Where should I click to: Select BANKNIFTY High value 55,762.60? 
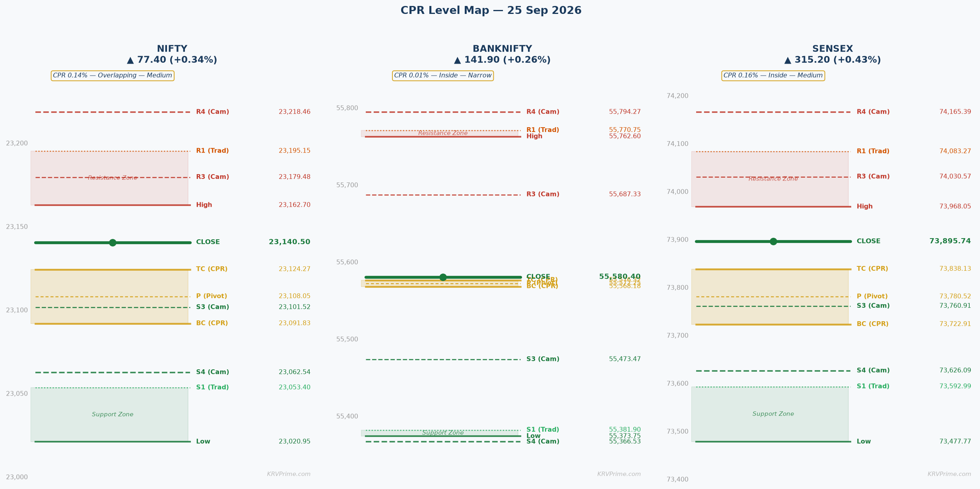click(x=625, y=136)
